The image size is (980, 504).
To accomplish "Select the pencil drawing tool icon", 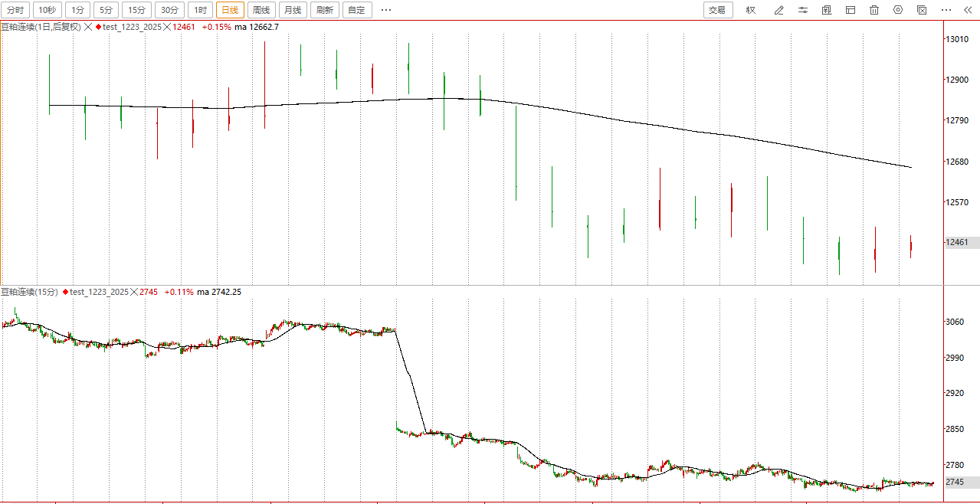I will click(x=779, y=10).
